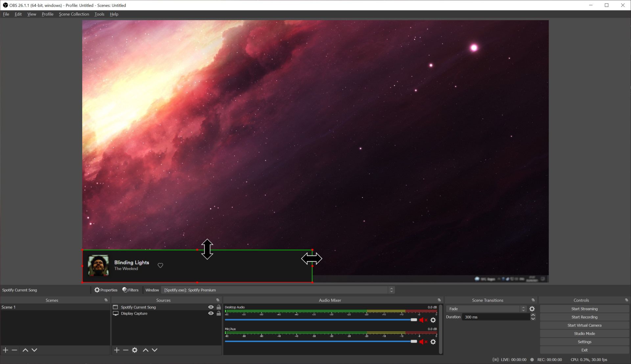Toggle visibility of Spotify Current Song source
Viewport: 631px width, 364px height.
point(211,307)
